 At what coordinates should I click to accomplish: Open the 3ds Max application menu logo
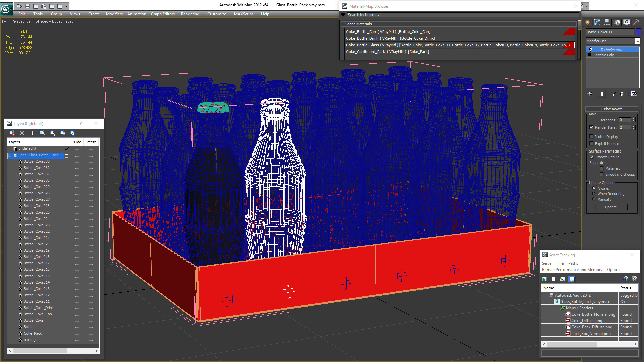click(6, 9)
